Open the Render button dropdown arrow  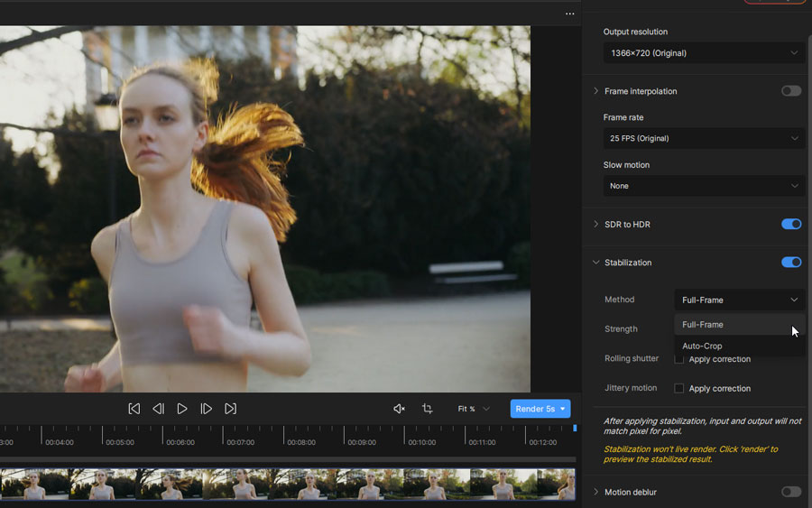(x=563, y=409)
